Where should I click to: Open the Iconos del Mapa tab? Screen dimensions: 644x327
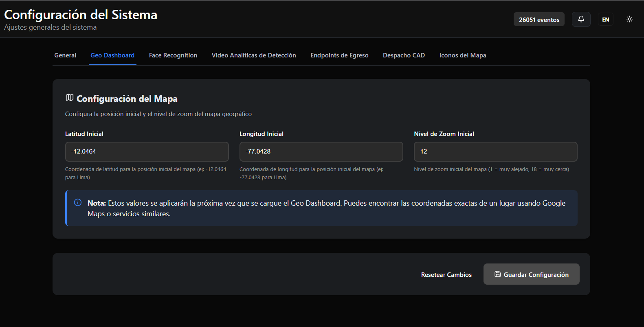click(463, 55)
